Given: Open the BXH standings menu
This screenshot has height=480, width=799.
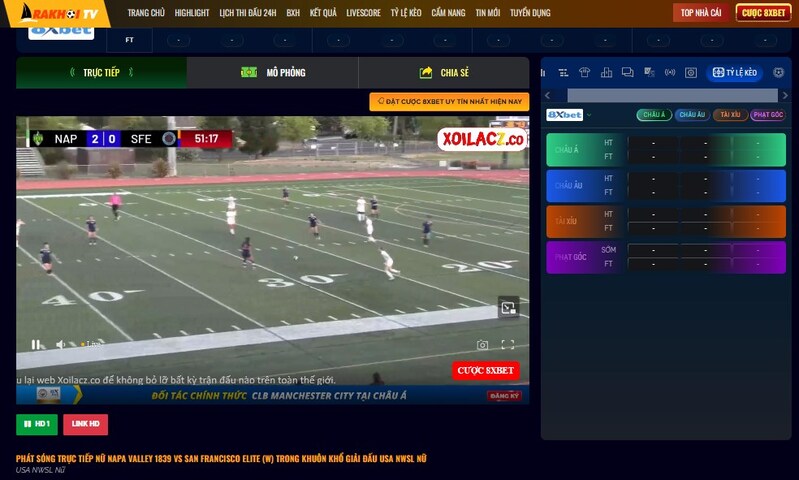Looking at the screenshot, I should pos(293,13).
